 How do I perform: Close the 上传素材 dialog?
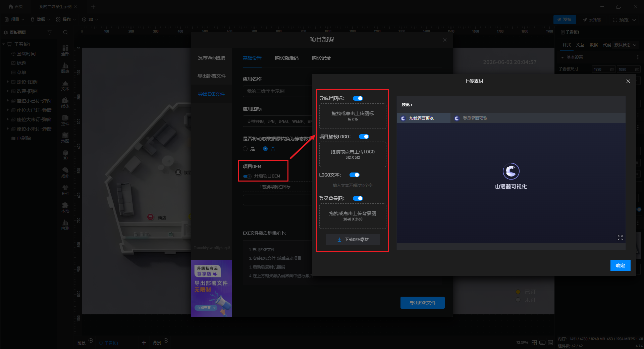coord(628,81)
